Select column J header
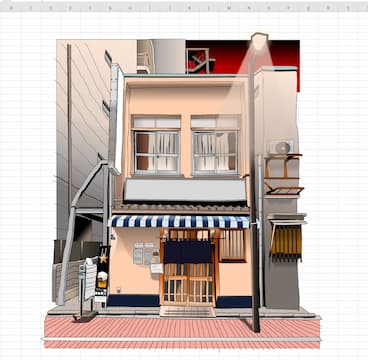 (x=170, y=7)
